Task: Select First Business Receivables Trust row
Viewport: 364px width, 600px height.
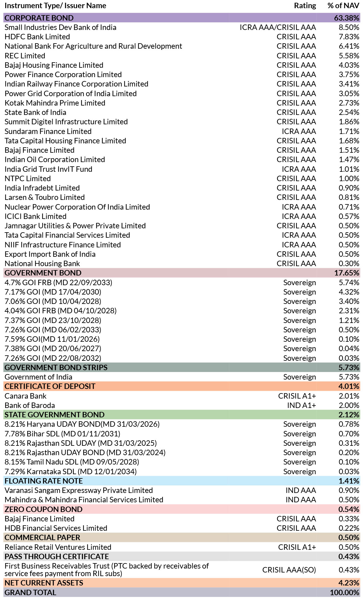Action: [x=182, y=570]
